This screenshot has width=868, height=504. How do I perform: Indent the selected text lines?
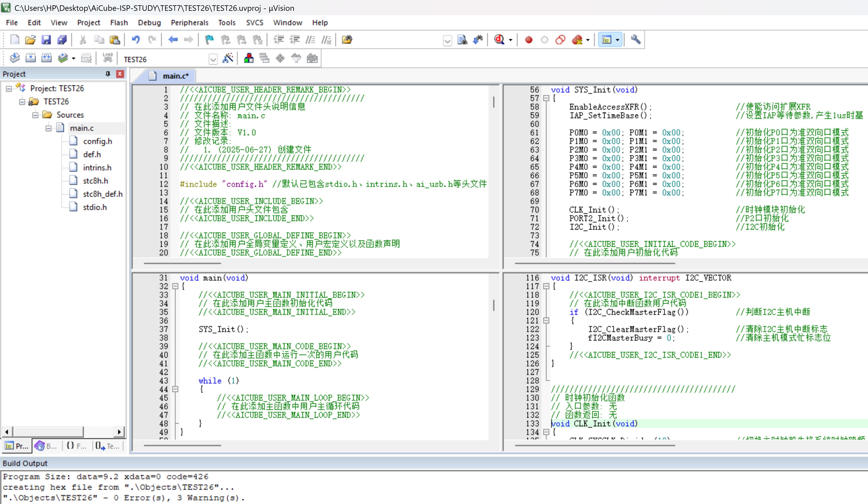pyautogui.click(x=278, y=40)
